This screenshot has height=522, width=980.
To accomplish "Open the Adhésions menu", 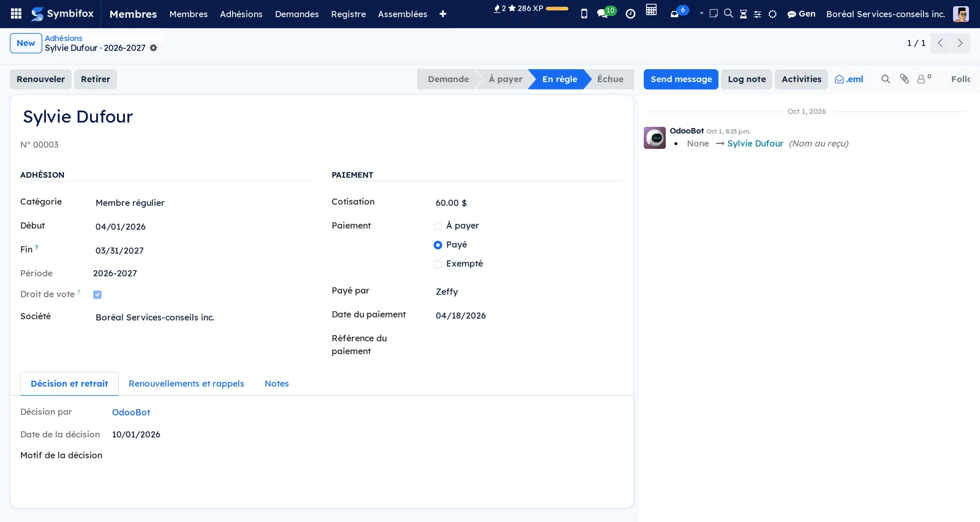I will coord(241,14).
